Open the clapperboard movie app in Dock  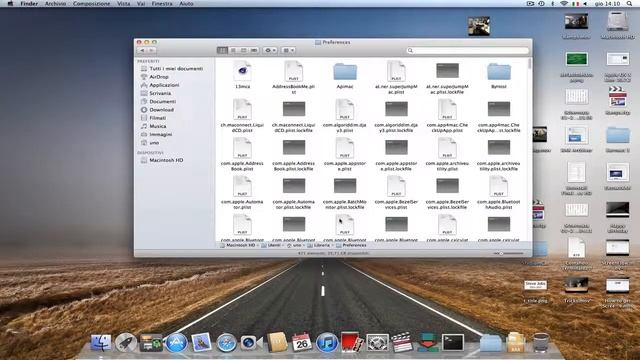click(x=402, y=342)
